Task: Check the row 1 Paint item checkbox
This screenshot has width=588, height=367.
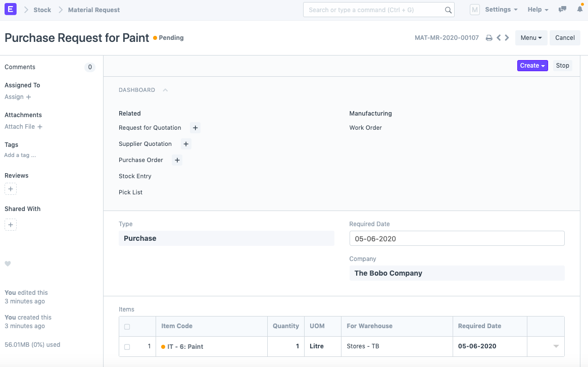Action: (x=127, y=347)
